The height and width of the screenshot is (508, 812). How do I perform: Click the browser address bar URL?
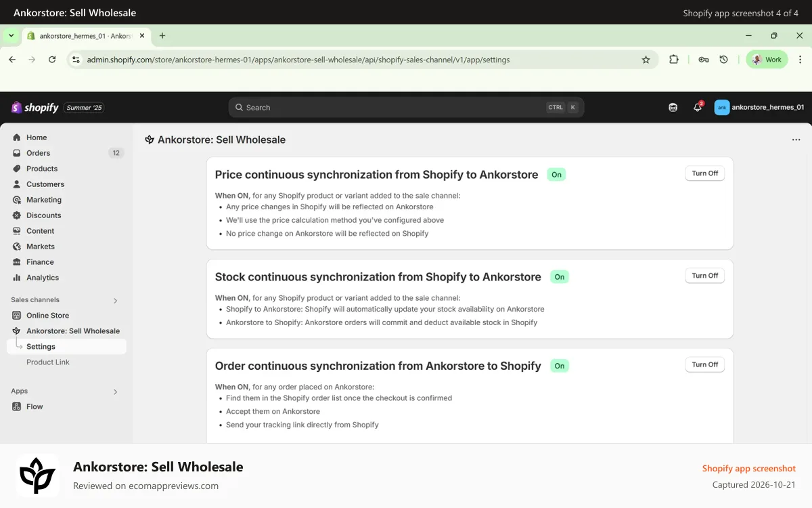point(298,60)
